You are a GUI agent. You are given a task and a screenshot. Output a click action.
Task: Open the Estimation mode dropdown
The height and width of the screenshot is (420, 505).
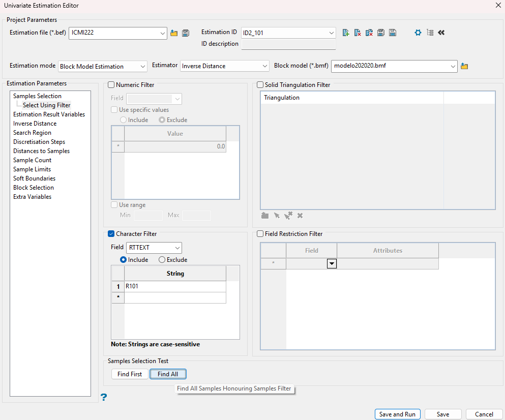click(143, 66)
